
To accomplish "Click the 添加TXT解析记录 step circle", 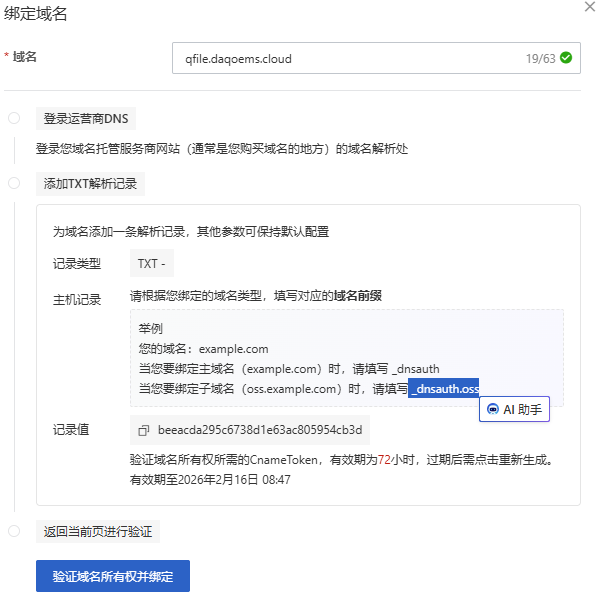I will click(x=14, y=183).
